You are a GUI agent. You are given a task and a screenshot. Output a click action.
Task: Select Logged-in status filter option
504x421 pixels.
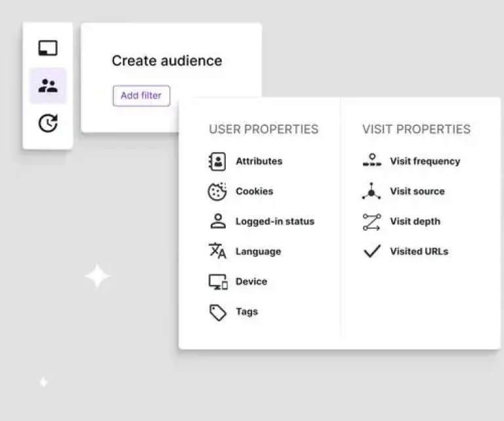pos(274,222)
